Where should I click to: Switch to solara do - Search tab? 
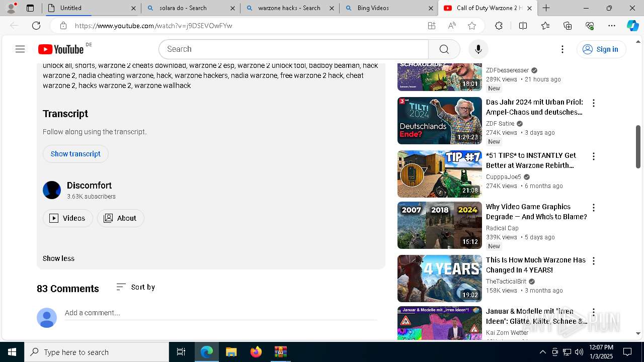[x=191, y=8]
